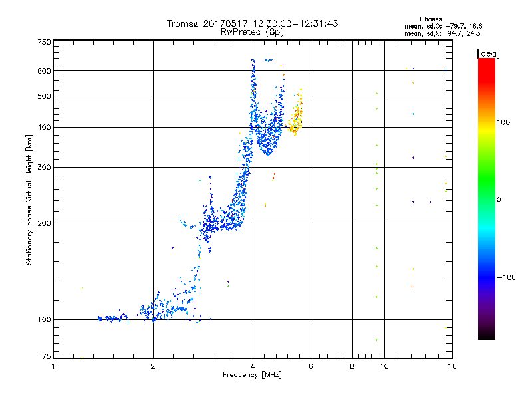Screen dimensions: 532x399
Task: Click the 'Stationary phase Virtual Height [km]' label
Action: coord(29,199)
